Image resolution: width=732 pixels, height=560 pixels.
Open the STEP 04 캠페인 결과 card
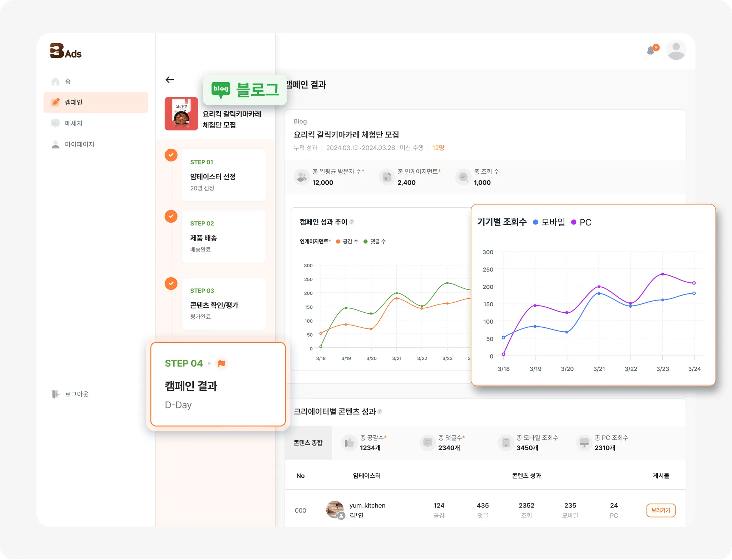click(x=218, y=385)
